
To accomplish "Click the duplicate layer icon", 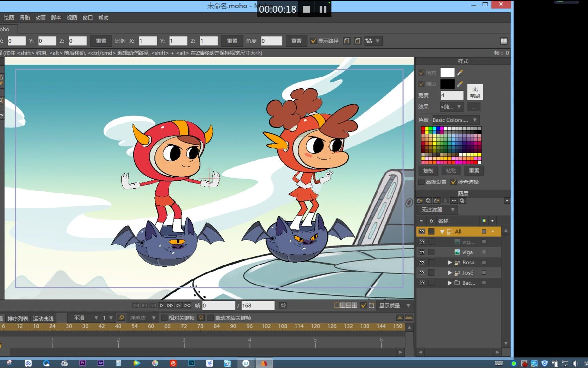I will click(428, 201).
